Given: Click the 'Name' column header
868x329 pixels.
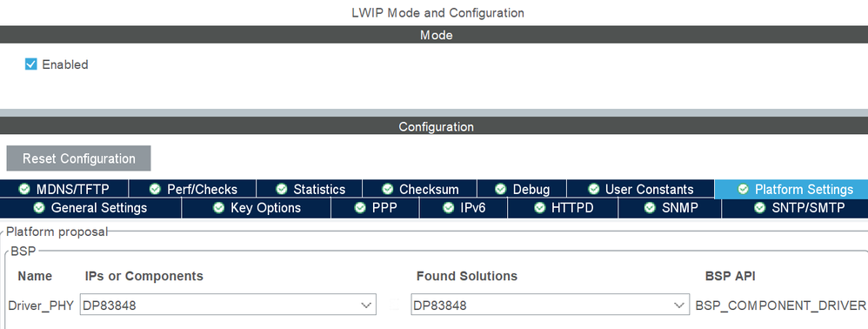Looking at the screenshot, I should [x=35, y=276].
